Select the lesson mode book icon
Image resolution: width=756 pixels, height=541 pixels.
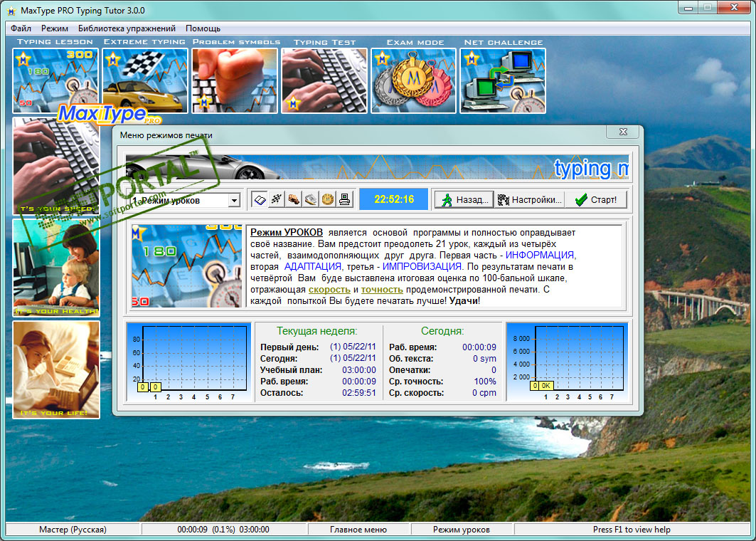(260, 199)
